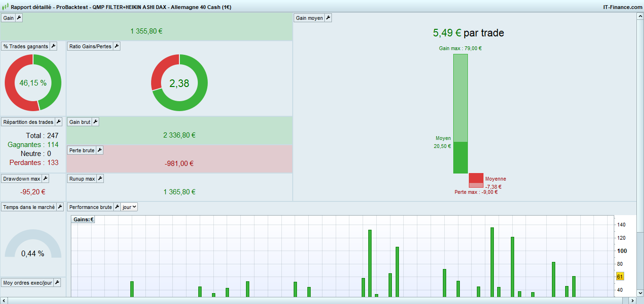Click wrench icon for % Trades gagnants
Viewport: 644px width, 304px height.
coord(53,46)
